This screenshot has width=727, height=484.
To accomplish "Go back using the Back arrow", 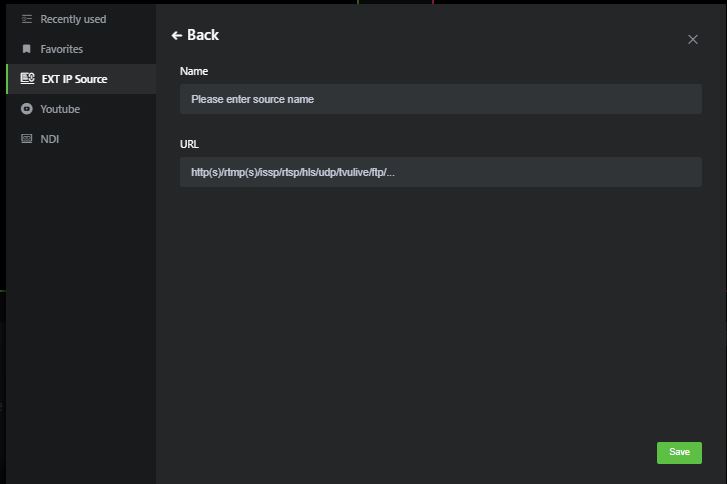I will 177,35.
